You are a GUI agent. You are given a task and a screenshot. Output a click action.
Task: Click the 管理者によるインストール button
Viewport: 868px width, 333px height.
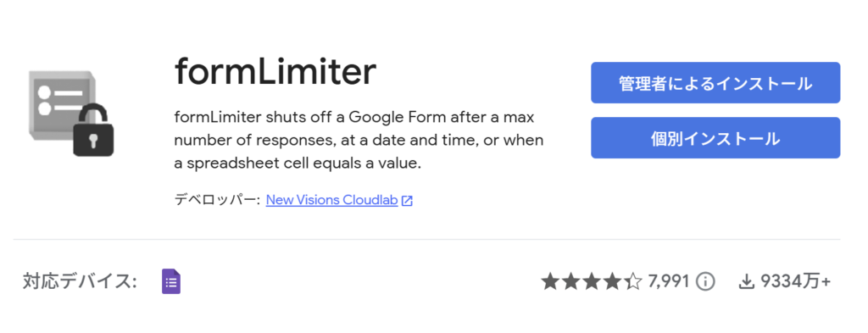click(715, 83)
